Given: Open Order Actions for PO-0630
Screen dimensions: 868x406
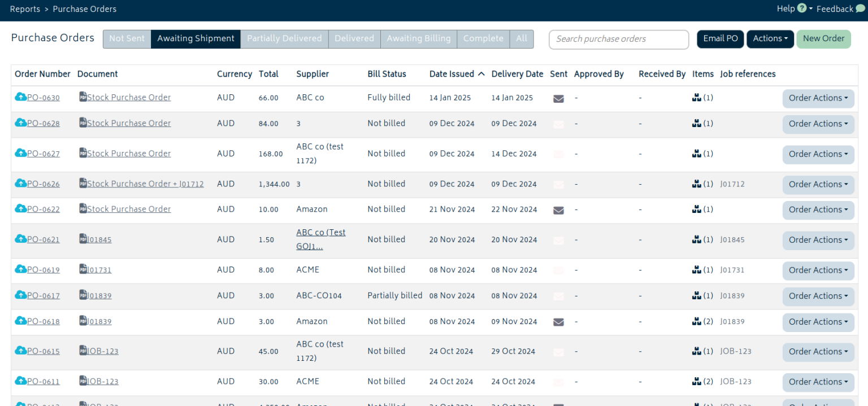Looking at the screenshot, I should [x=818, y=98].
